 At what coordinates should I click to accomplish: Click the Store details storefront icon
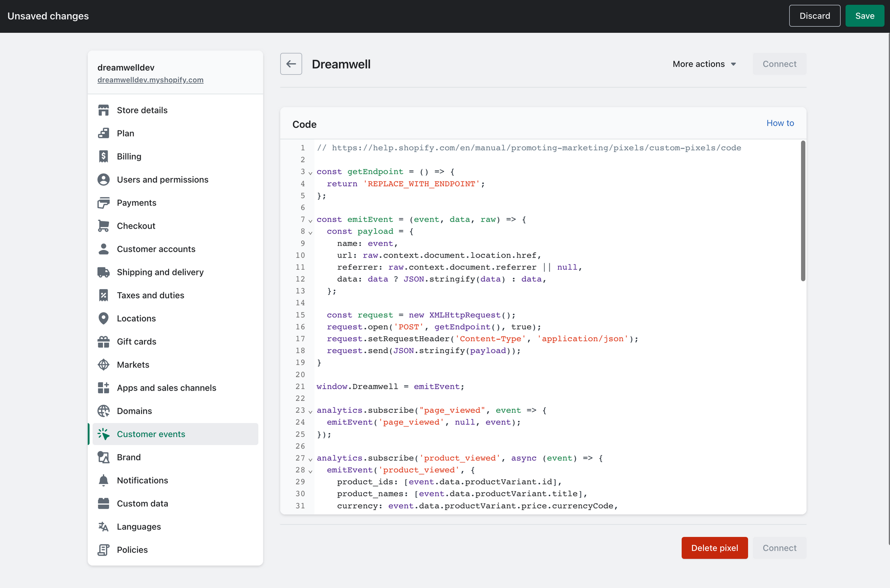(103, 110)
